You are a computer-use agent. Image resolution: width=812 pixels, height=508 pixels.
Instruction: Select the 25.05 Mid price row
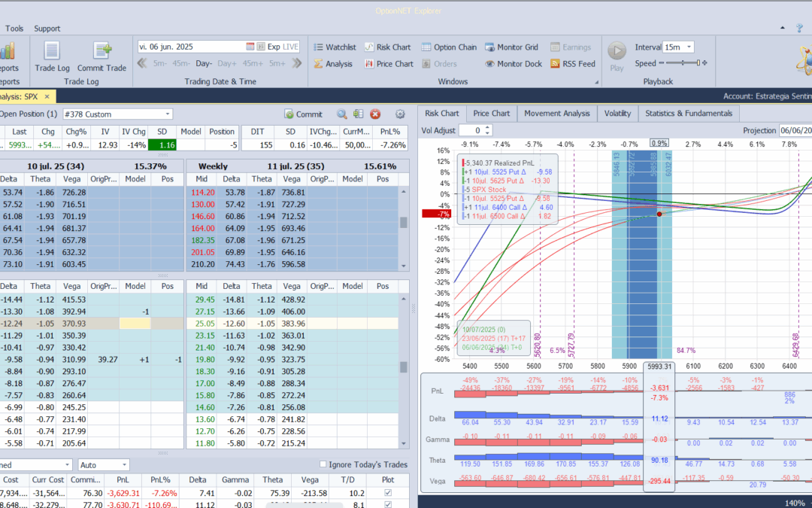pos(292,324)
